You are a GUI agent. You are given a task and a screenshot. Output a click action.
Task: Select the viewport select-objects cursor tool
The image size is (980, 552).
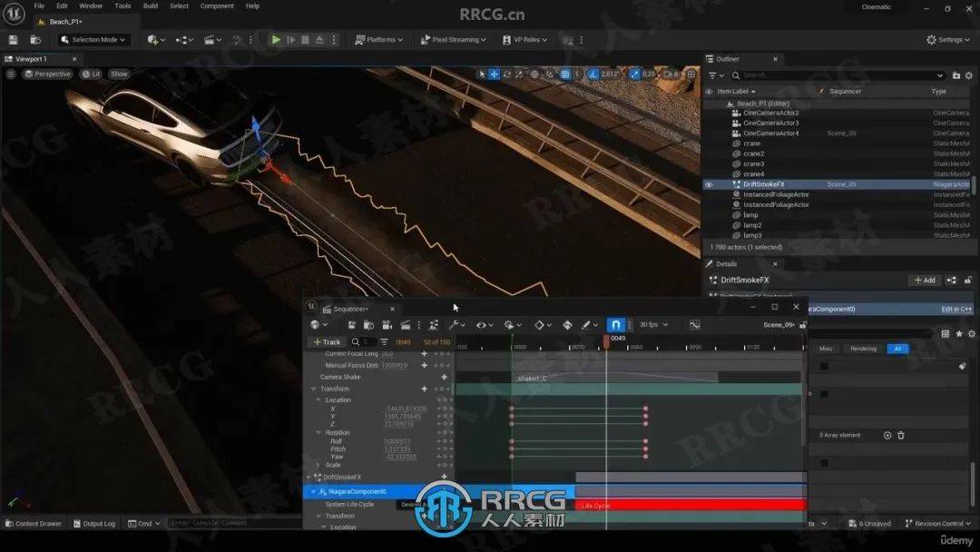tap(481, 74)
